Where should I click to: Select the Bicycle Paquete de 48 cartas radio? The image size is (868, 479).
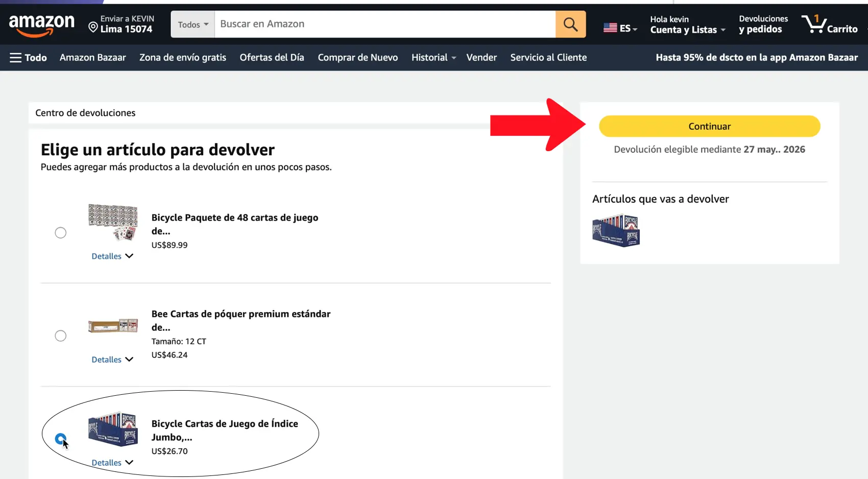tap(61, 233)
